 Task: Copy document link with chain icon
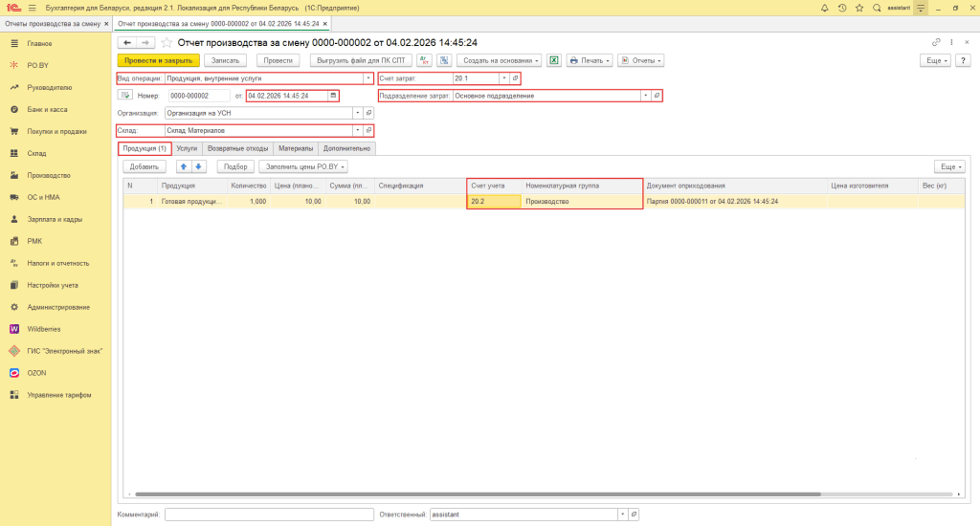[936, 42]
